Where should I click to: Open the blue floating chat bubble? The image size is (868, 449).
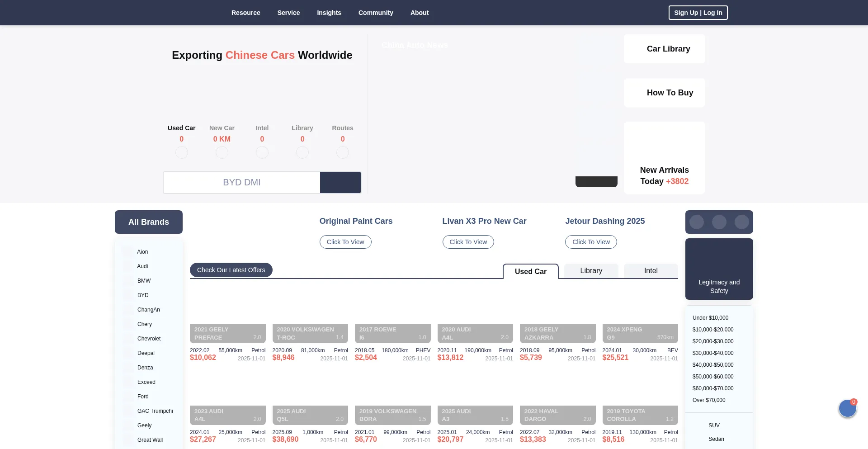(x=847, y=409)
